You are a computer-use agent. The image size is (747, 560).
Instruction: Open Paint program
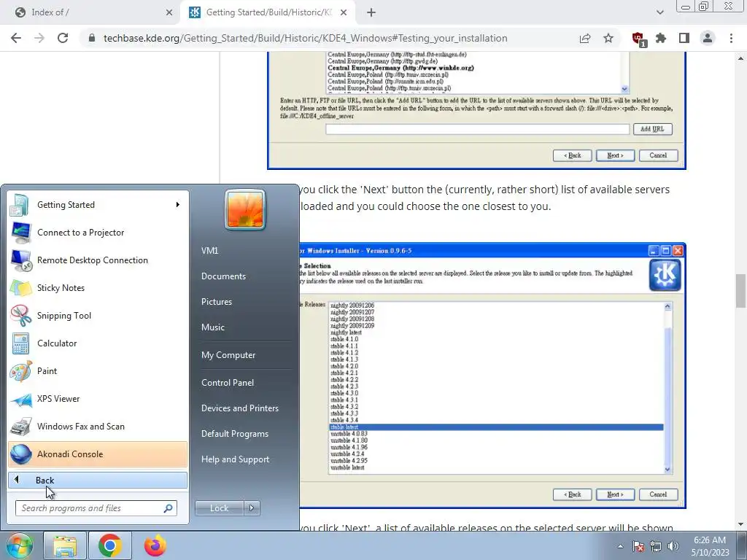click(98, 371)
